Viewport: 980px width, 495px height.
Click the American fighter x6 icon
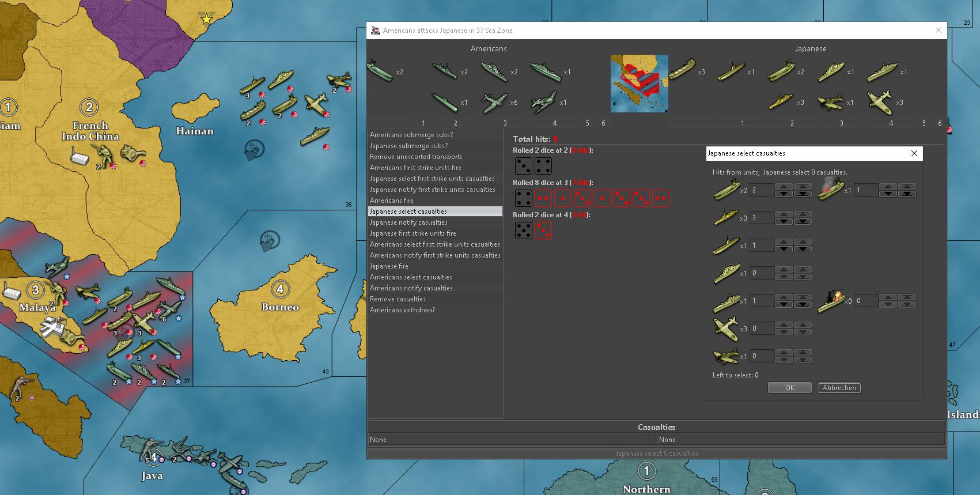click(x=494, y=102)
